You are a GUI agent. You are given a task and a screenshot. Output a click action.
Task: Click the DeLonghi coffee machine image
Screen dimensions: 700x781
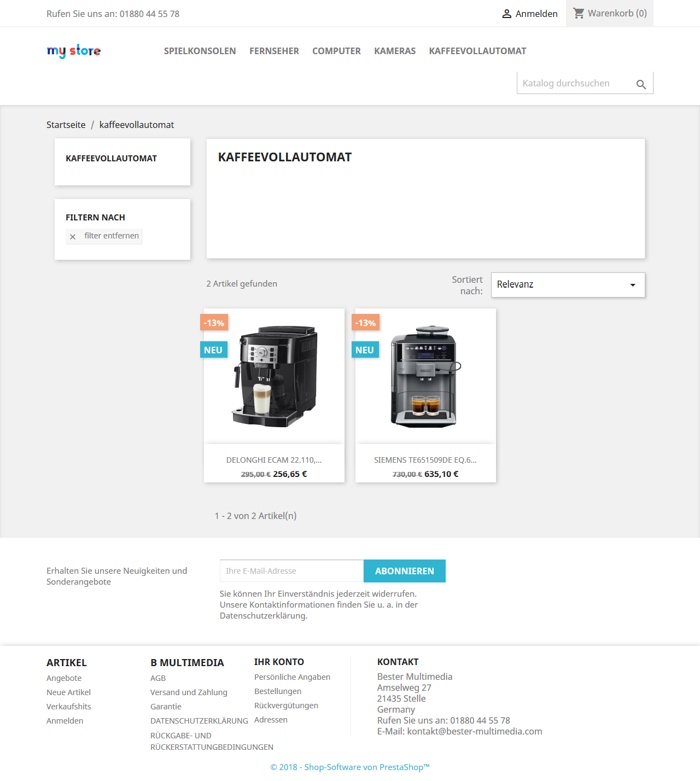(x=275, y=376)
